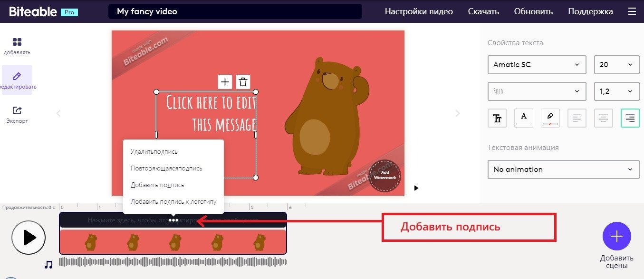Open Настройки видео link
This screenshot has height=279, width=644.
419,11
